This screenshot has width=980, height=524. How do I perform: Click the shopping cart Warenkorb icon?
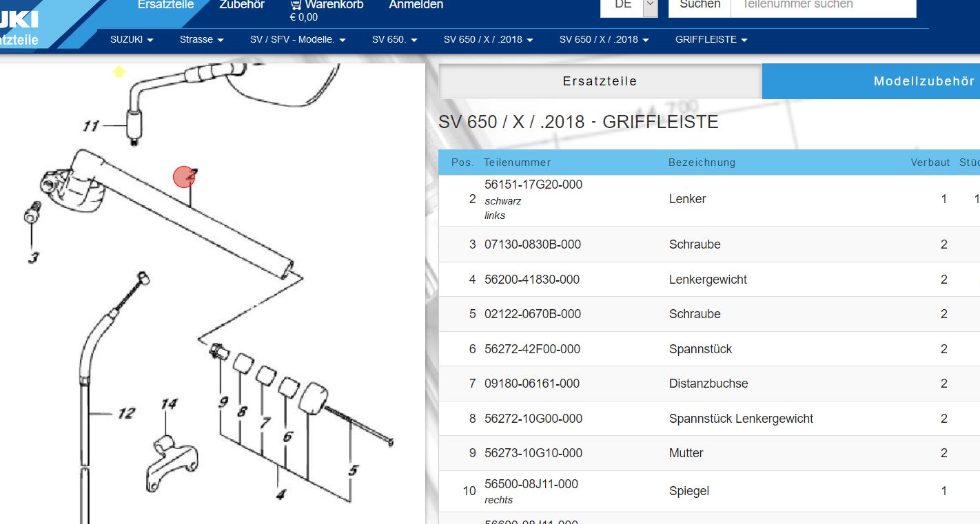(296, 5)
